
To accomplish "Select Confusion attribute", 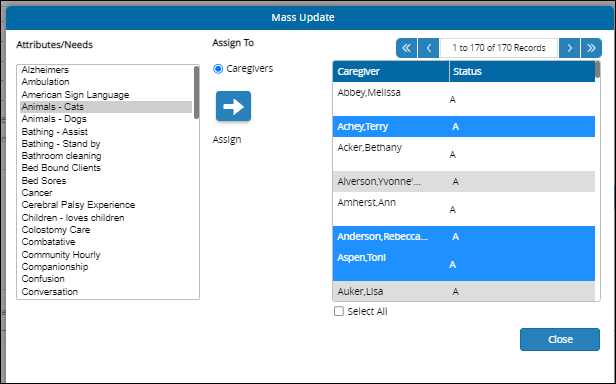I will coord(106,279).
